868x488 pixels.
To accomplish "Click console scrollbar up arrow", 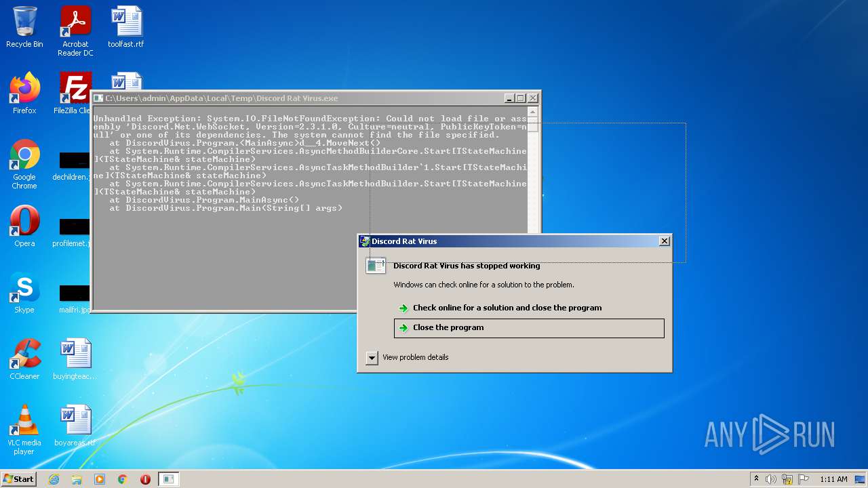I will coord(533,112).
